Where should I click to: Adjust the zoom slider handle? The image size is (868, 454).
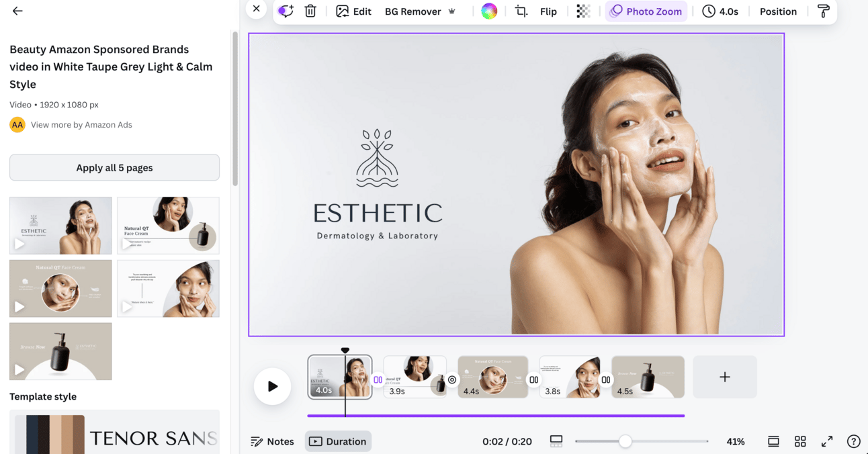pos(625,441)
